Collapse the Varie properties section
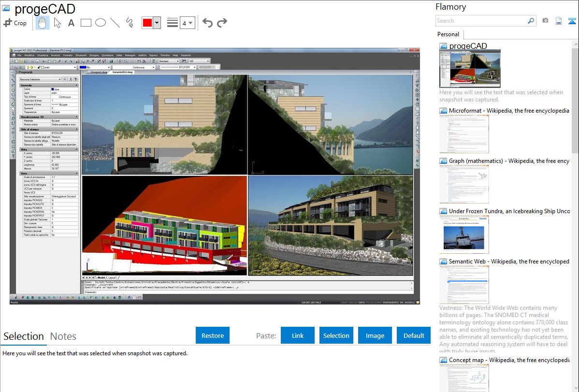The image size is (579, 392). point(76,173)
